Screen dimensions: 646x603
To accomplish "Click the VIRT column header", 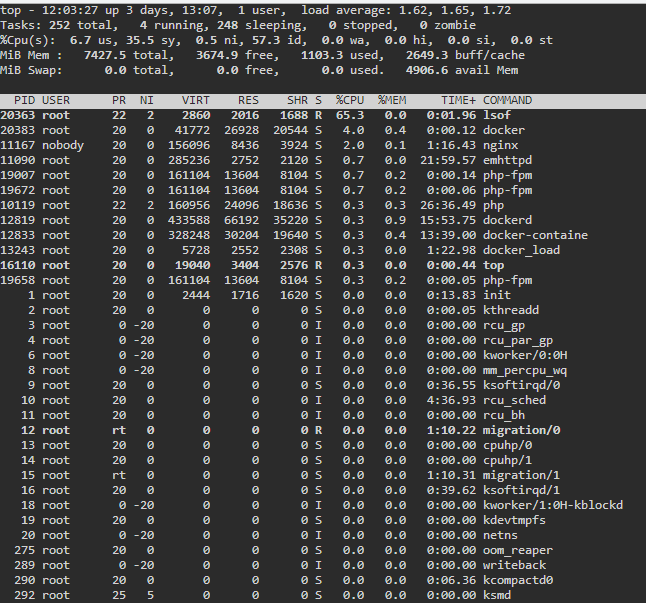I will 196,100.
